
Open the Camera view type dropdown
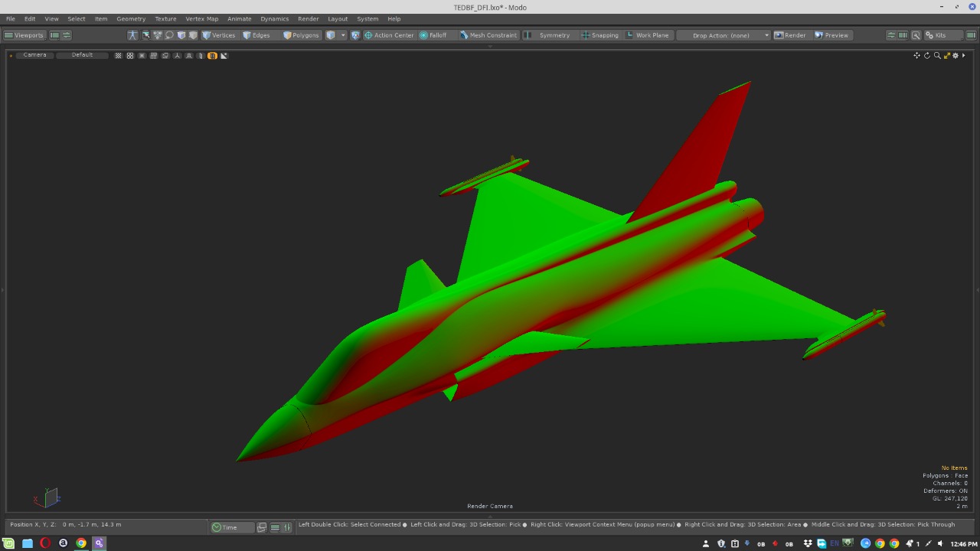[x=34, y=55]
